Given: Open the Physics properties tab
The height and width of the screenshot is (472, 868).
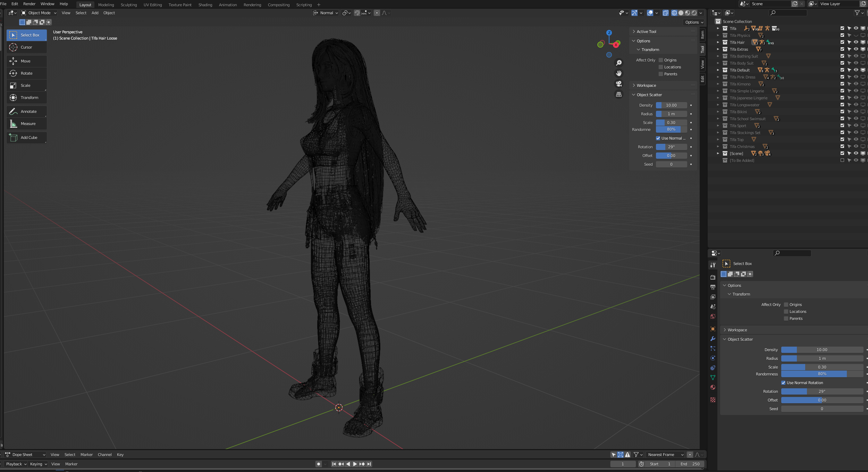Looking at the screenshot, I should 713,358.
